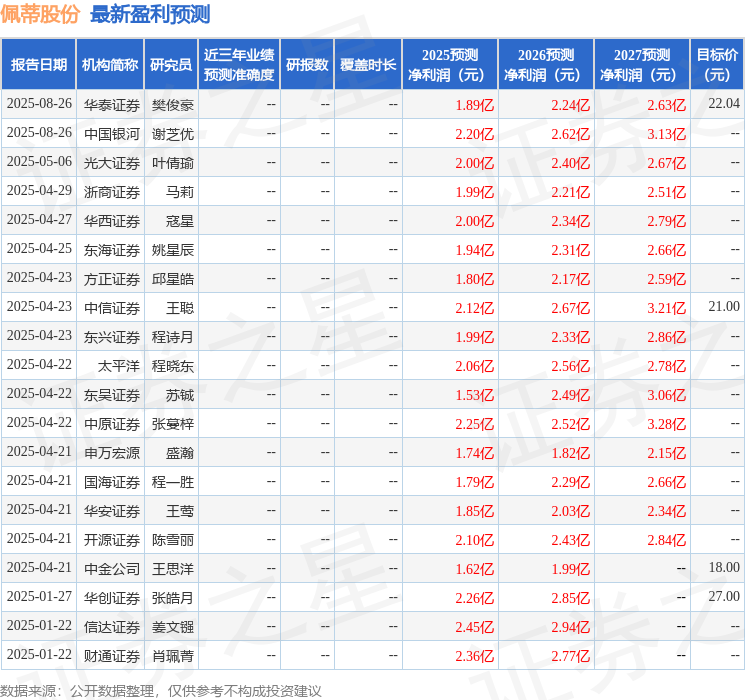This screenshot has width=745, height=700.
Task: Select 中信证券 institution cell
Action: pos(112,308)
